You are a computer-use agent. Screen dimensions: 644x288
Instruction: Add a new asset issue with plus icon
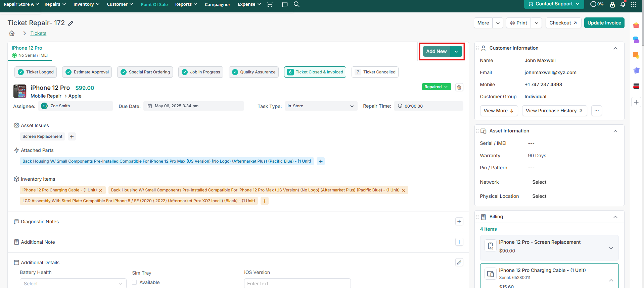click(x=72, y=136)
